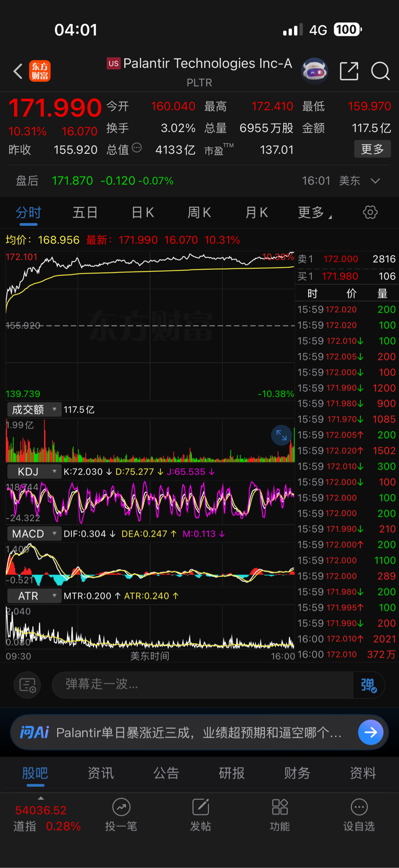399x868 pixels.
Task: Select the 16:00 trade of 372万
Action: [347, 654]
